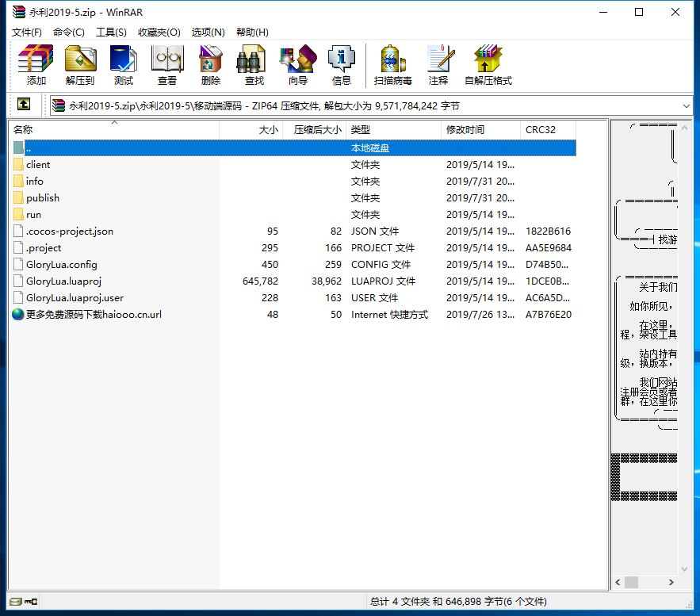Open the Help (帮助) menu
Screen dimensions: 700x616
click(252, 33)
